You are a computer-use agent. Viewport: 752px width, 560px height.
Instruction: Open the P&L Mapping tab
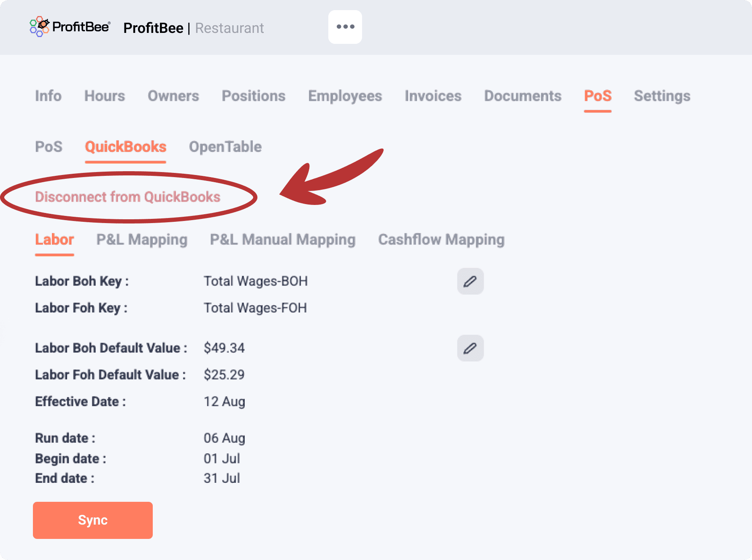pyautogui.click(x=142, y=240)
